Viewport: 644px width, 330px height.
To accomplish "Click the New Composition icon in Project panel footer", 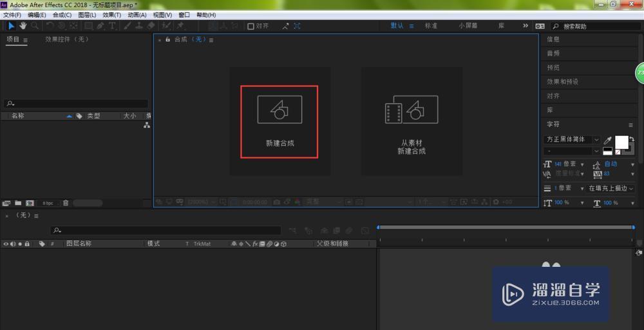I will [30, 203].
